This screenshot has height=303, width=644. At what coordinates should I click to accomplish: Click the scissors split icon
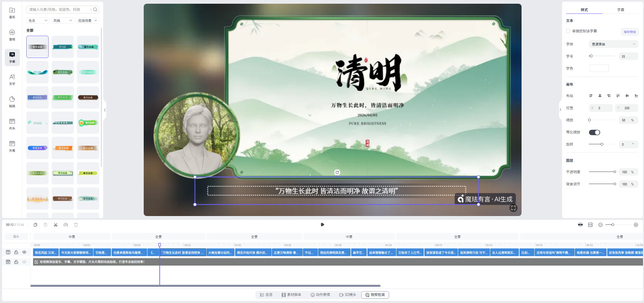56,225
